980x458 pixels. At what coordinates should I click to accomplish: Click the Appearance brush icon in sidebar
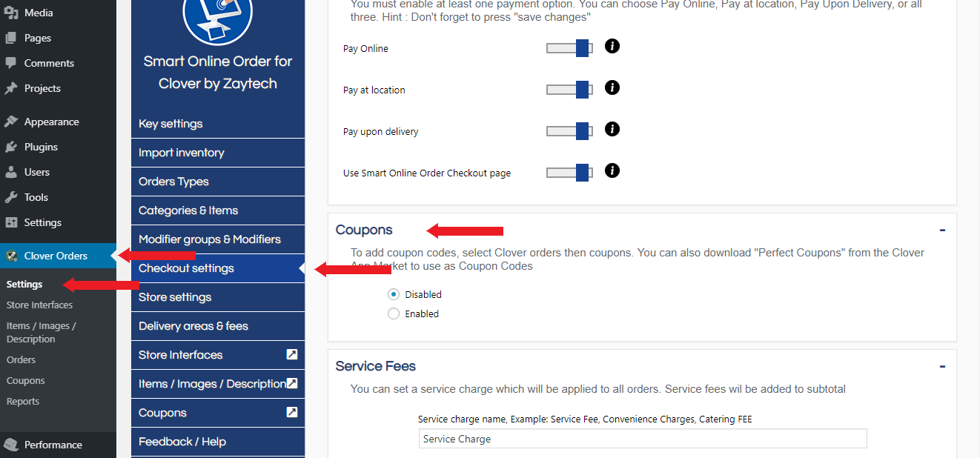click(11, 122)
